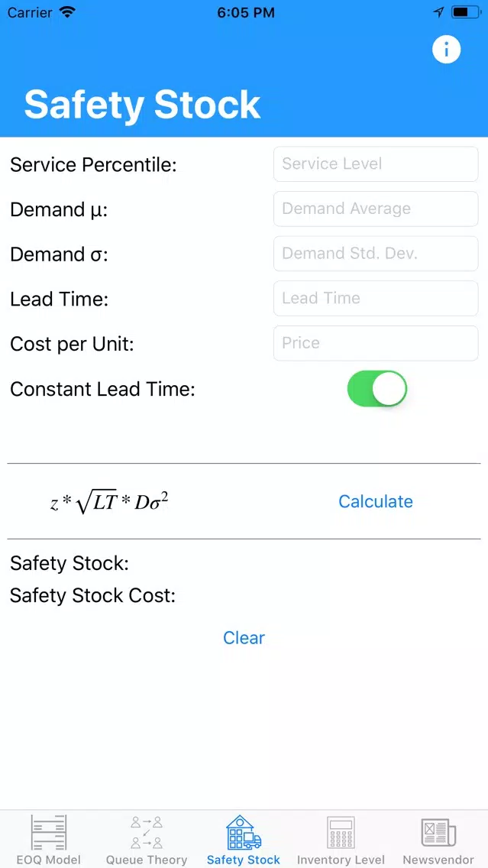Open the Inventory Level calculator icon
Screen dimensions: 488x868
pyautogui.click(x=341, y=831)
